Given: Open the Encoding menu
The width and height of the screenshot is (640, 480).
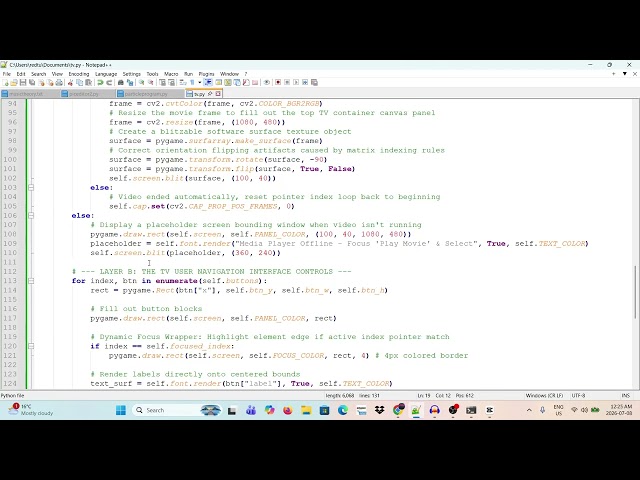Looking at the screenshot, I should 79,74.
